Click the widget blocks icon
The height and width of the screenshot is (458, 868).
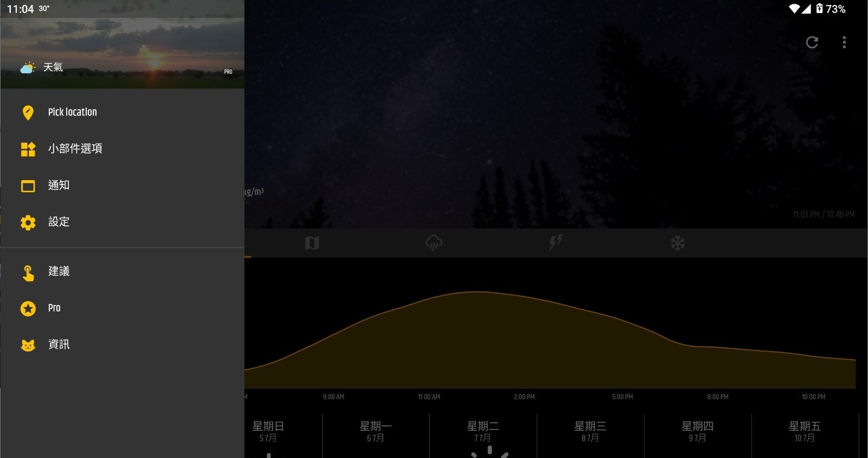pos(28,149)
